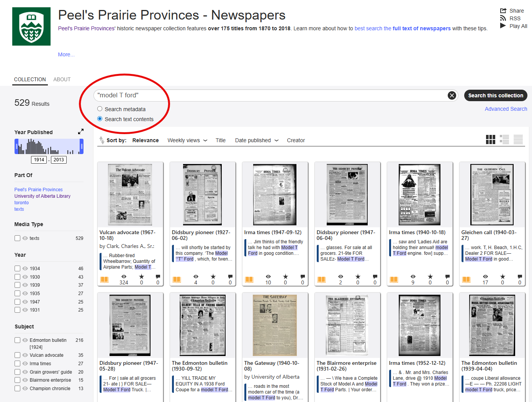Toggle sort direction arrows icon

click(x=101, y=140)
